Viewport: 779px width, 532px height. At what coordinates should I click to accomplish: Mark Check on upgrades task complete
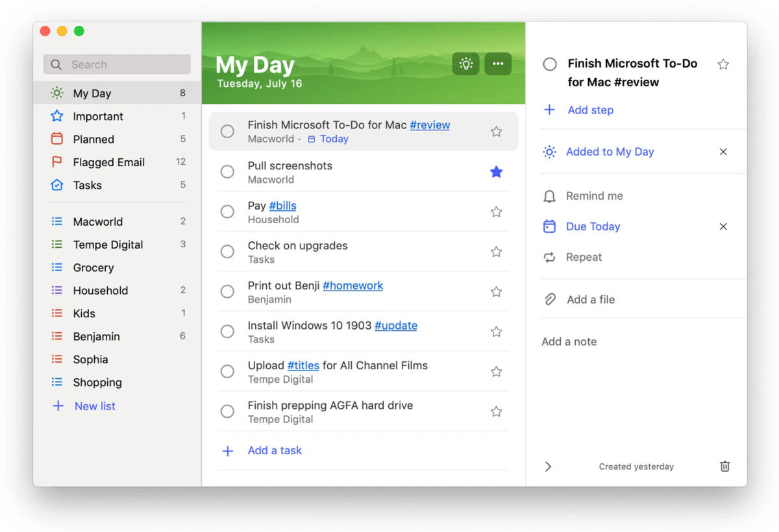pos(227,252)
